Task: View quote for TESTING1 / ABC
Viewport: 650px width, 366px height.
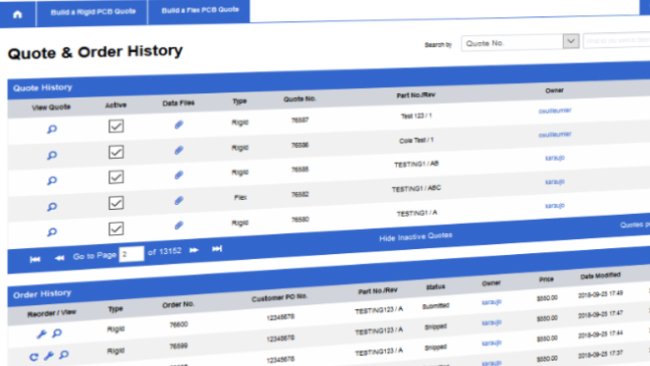Action: pos(52,206)
